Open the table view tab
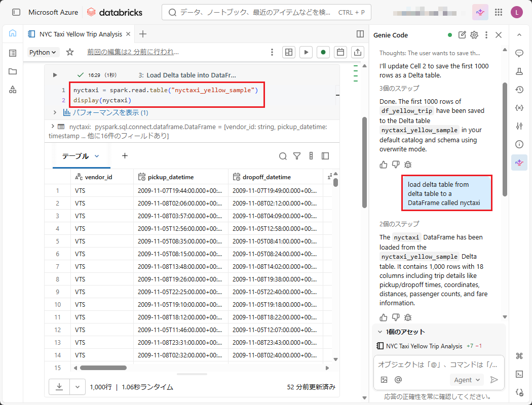532x405 pixels. [x=81, y=156]
